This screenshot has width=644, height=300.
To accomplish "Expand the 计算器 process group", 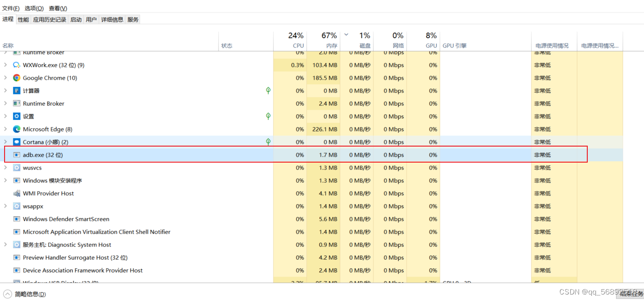I will (x=5, y=91).
